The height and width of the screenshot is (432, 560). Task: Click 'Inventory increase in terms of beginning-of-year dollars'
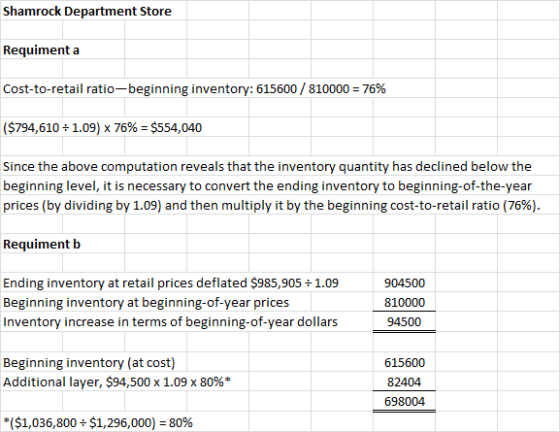tap(170, 322)
